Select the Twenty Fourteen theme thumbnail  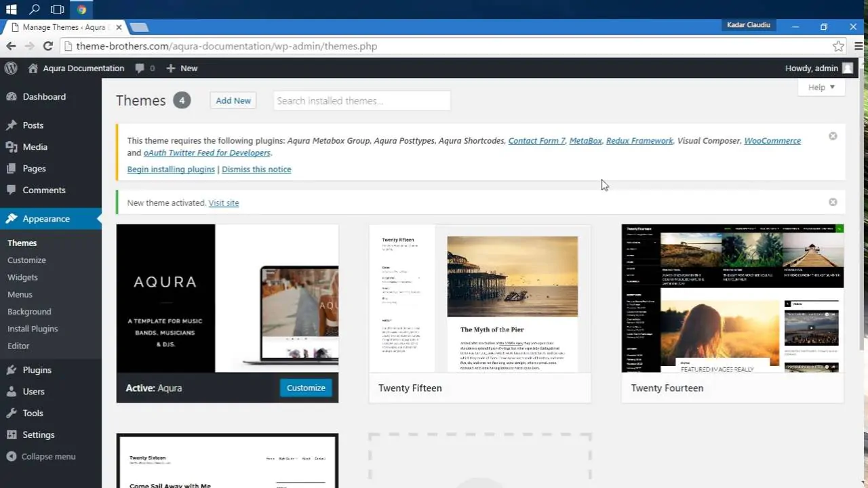click(732, 298)
